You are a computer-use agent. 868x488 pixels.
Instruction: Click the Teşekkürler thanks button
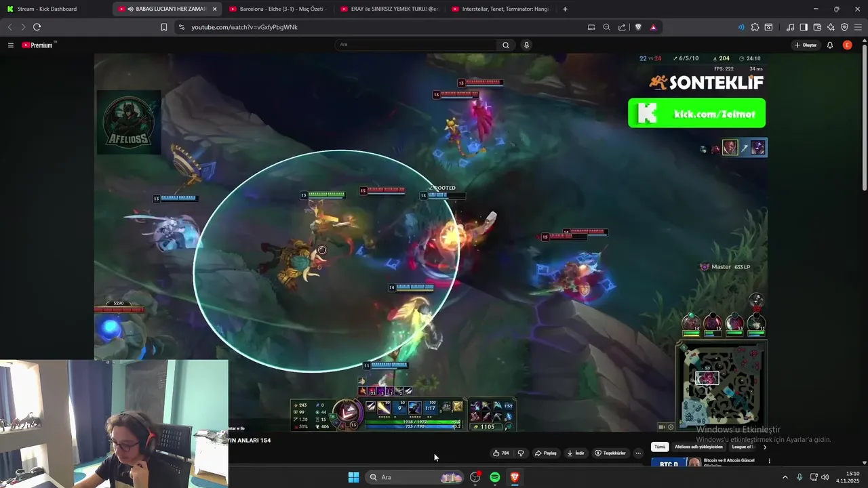[x=610, y=453]
